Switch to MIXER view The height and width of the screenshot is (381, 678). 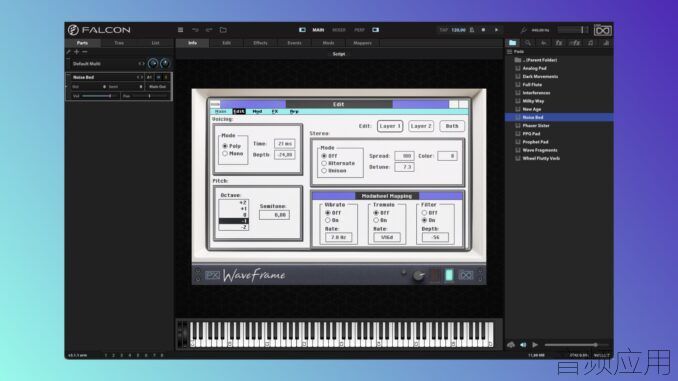coord(339,30)
